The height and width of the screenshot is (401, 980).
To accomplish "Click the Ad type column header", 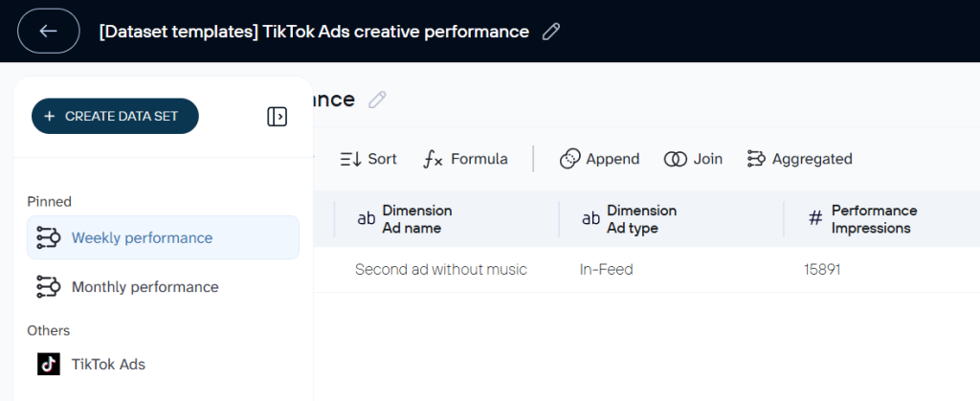I will pos(641,219).
